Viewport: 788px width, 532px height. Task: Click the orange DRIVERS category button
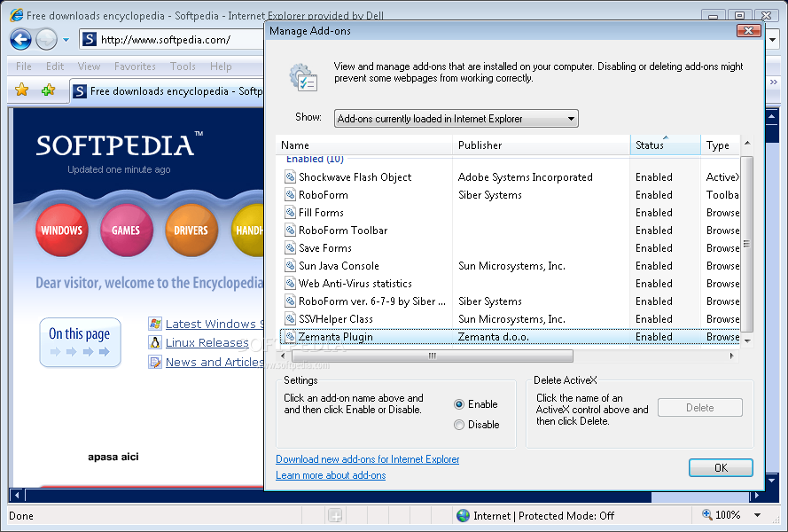pos(191,231)
